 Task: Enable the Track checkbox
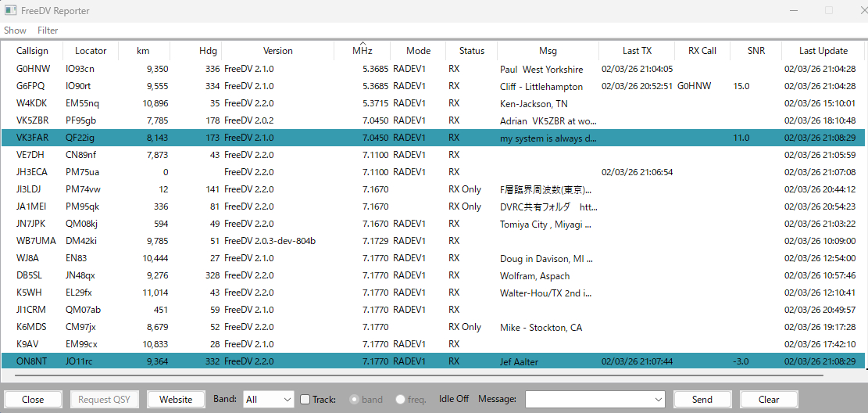point(305,400)
